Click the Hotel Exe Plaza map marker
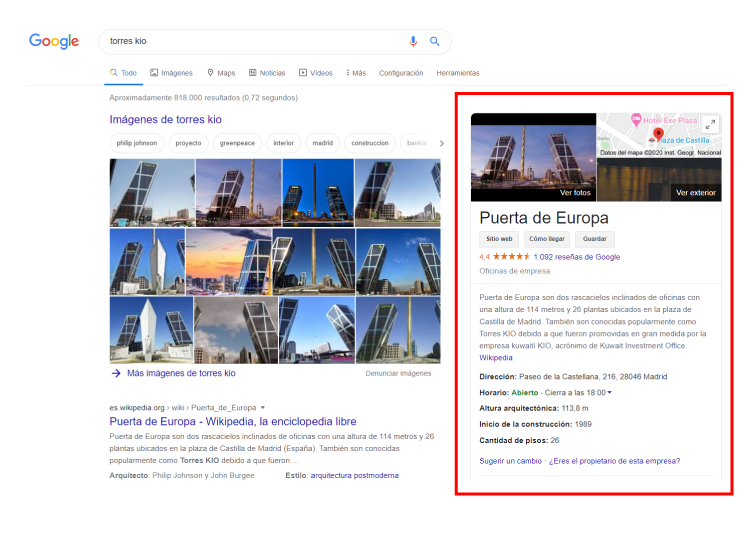 [636, 120]
